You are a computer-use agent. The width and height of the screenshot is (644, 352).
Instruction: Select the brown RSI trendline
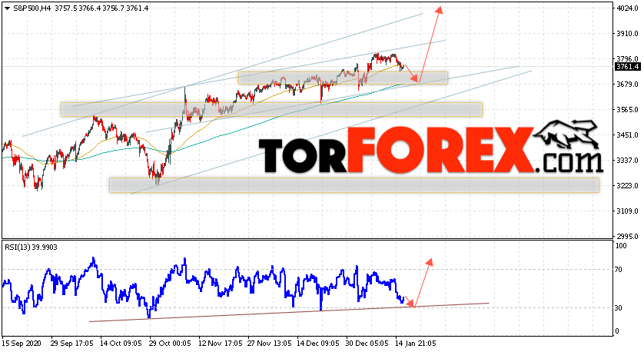tap(289, 312)
